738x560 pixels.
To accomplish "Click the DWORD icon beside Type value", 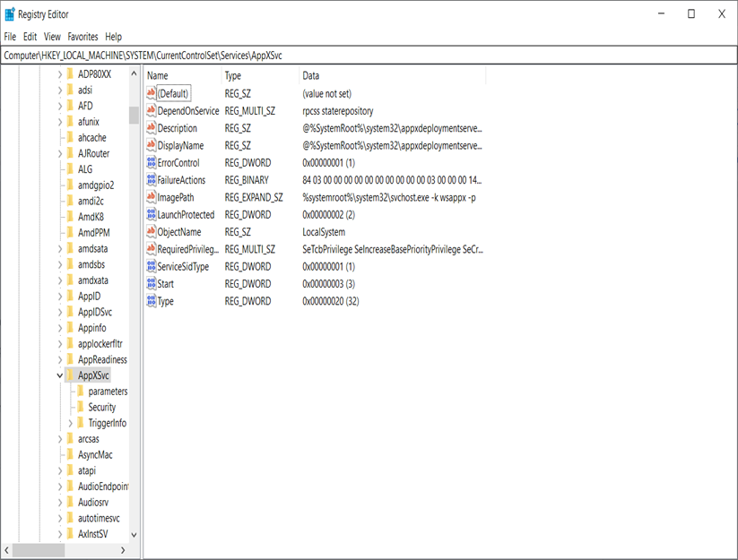I will pyautogui.click(x=151, y=301).
